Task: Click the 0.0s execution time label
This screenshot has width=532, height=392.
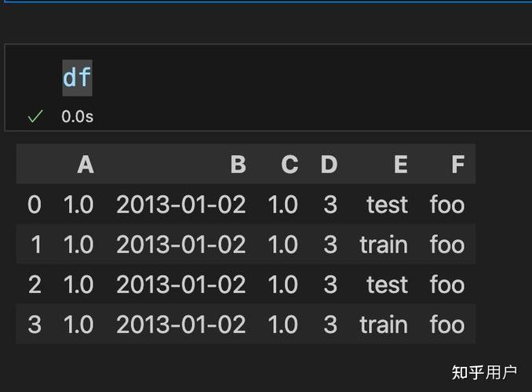Action: click(78, 117)
